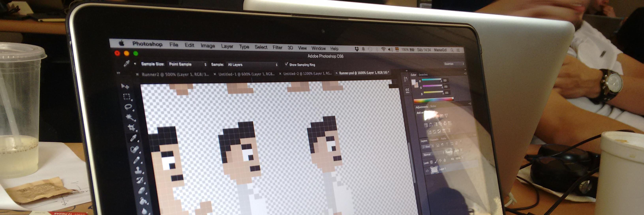
Task: Open the Essentials workspace dropdown
Action: pos(454,64)
